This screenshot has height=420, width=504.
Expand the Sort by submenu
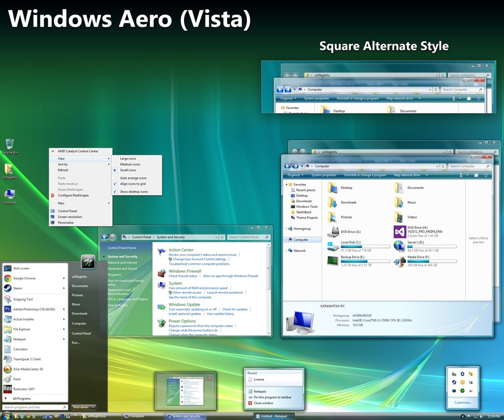pyautogui.click(x=81, y=164)
